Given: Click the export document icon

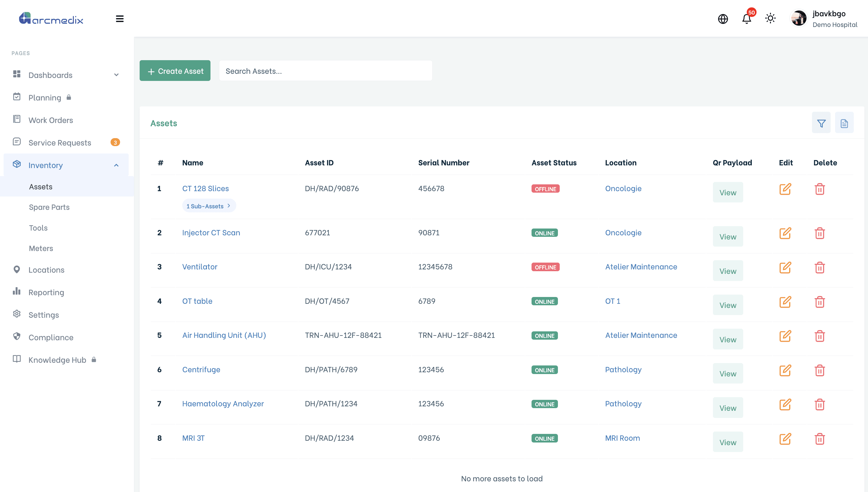Looking at the screenshot, I should click(844, 123).
